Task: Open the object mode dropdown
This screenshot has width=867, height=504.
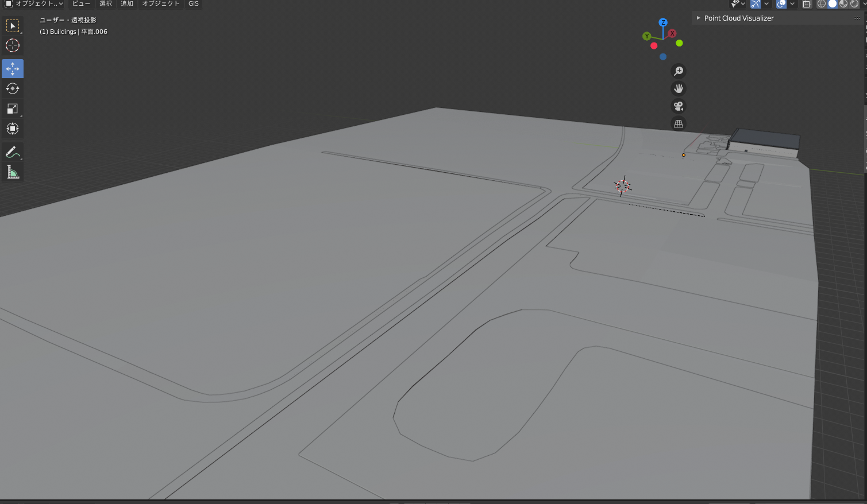Action: point(33,4)
